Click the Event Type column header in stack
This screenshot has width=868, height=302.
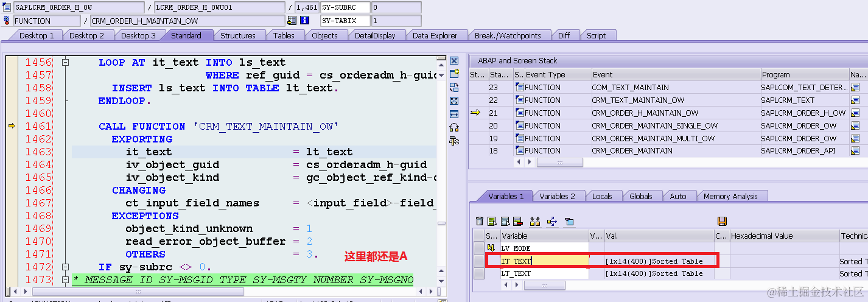[557, 75]
